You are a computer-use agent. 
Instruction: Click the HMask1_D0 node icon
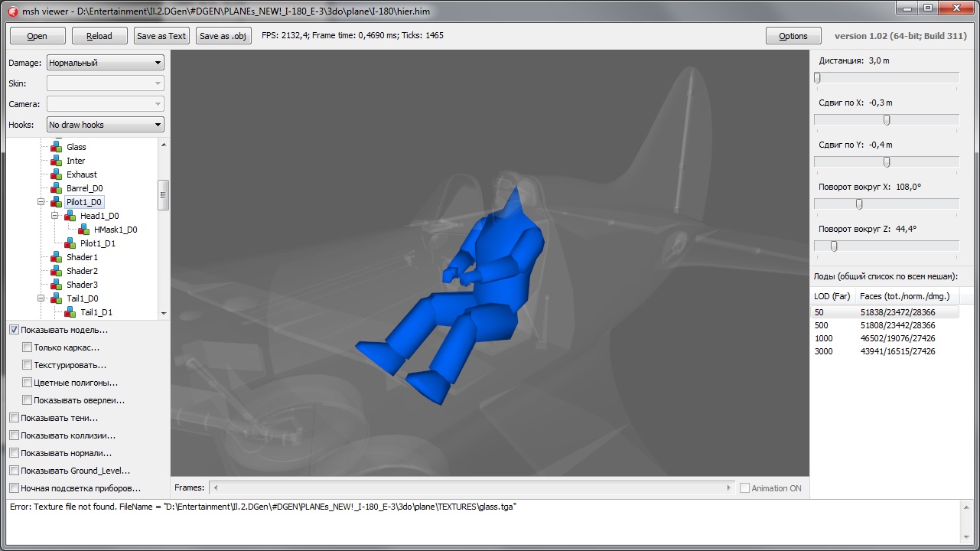point(83,230)
